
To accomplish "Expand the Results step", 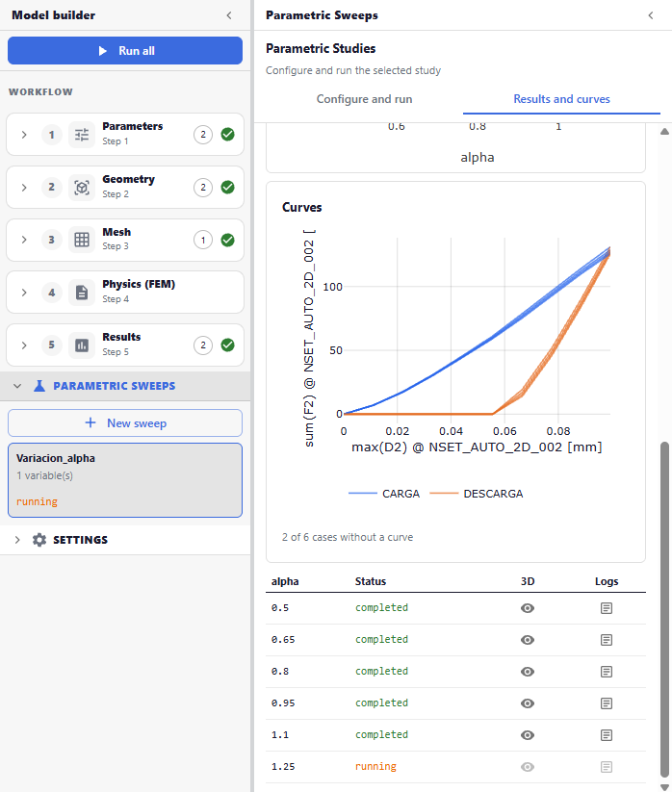I will [24, 345].
